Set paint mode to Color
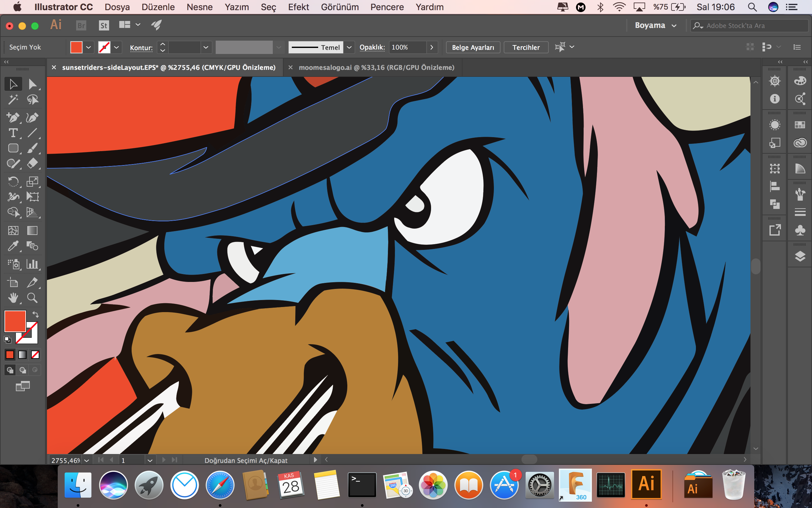This screenshot has width=812, height=508. coord(10,354)
